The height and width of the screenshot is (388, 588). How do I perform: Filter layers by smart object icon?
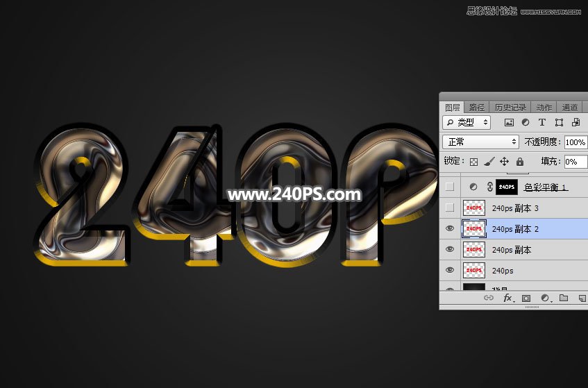[x=576, y=123]
